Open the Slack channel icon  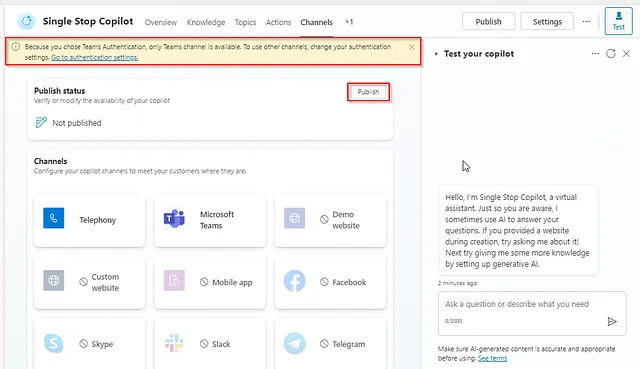coord(174,343)
